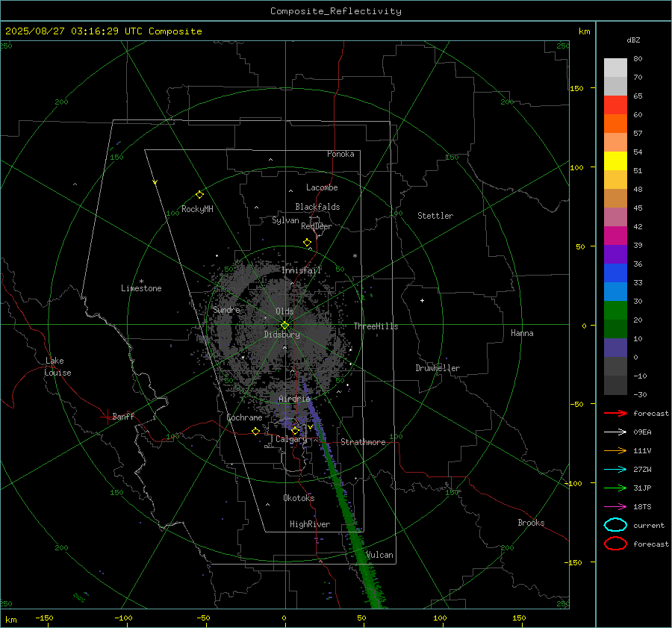Click the red cross marker beside Banff

click(x=107, y=417)
